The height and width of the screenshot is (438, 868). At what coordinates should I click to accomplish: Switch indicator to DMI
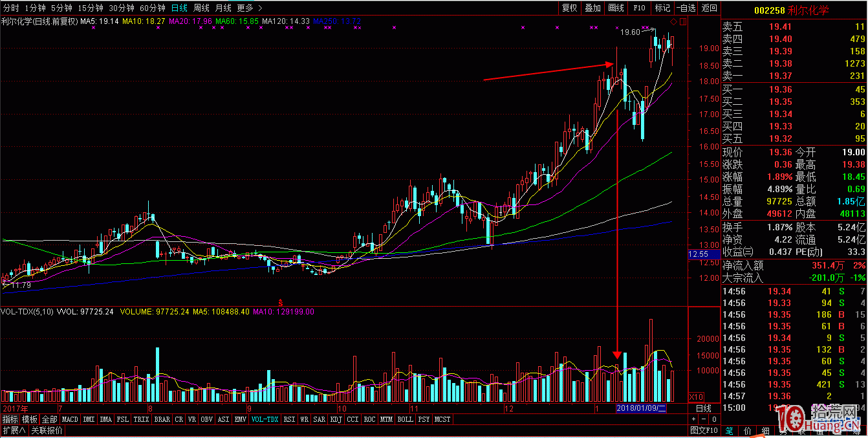pos(89,419)
